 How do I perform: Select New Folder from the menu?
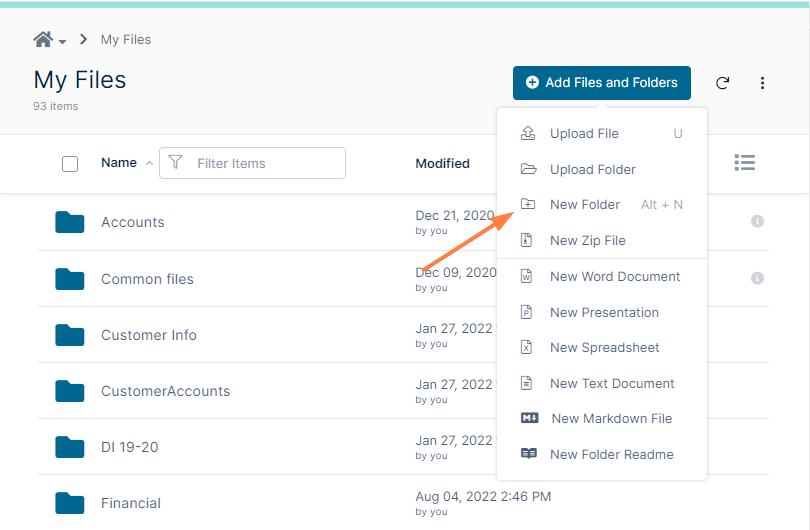click(x=585, y=205)
